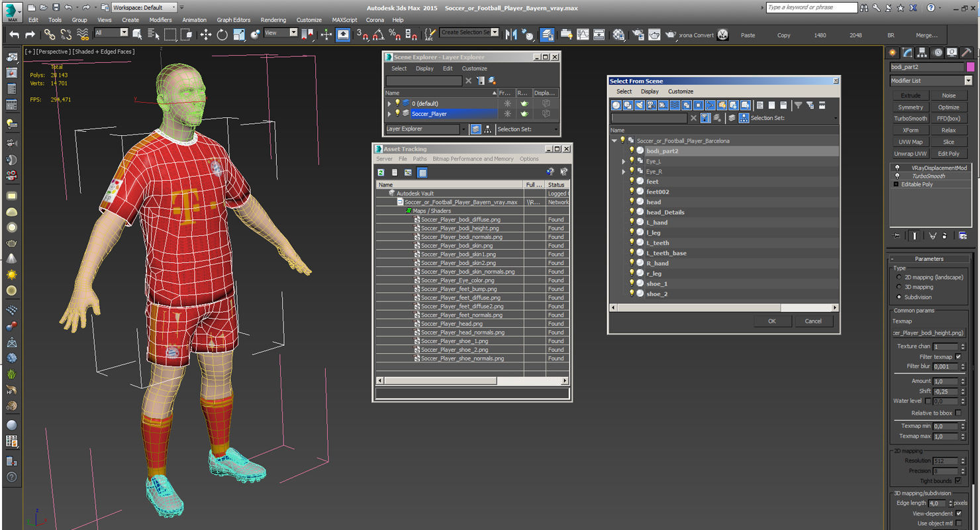The image size is (980, 530).
Task: Activate Bind to Space Warp tool
Action: coord(83,34)
